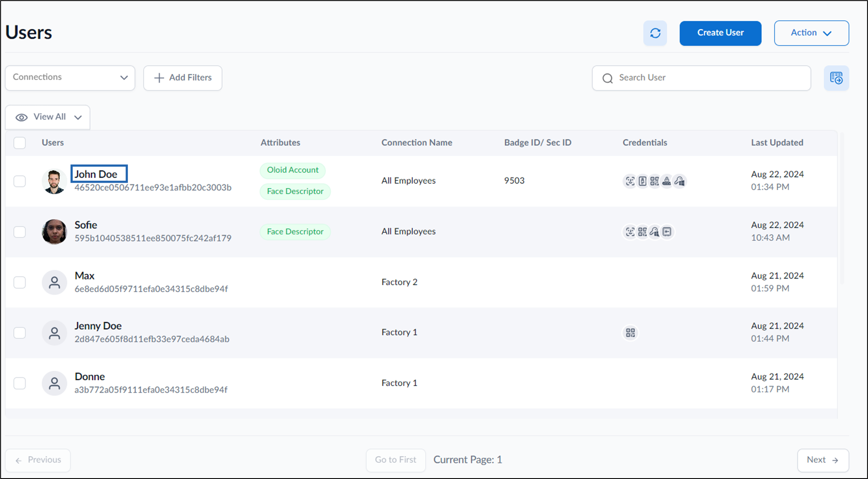This screenshot has height=479, width=868.
Task: Click Sofie's Face Descriptor attribute tag
Action: [295, 231]
